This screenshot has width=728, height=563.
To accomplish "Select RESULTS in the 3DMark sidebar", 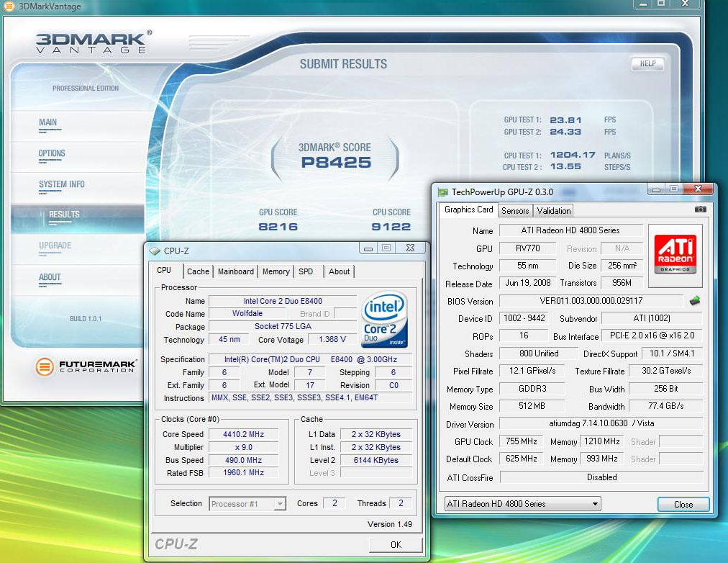I will pos(64,215).
